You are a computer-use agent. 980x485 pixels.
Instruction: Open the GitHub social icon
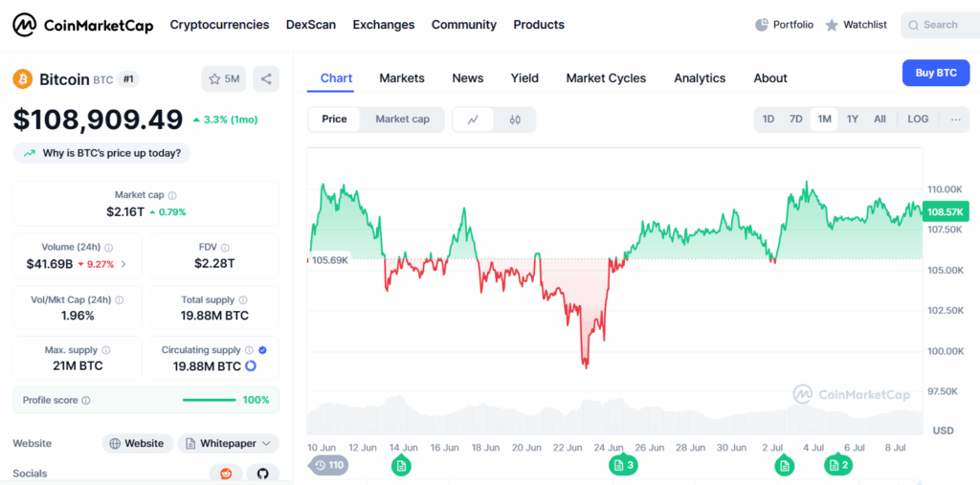[x=262, y=474]
